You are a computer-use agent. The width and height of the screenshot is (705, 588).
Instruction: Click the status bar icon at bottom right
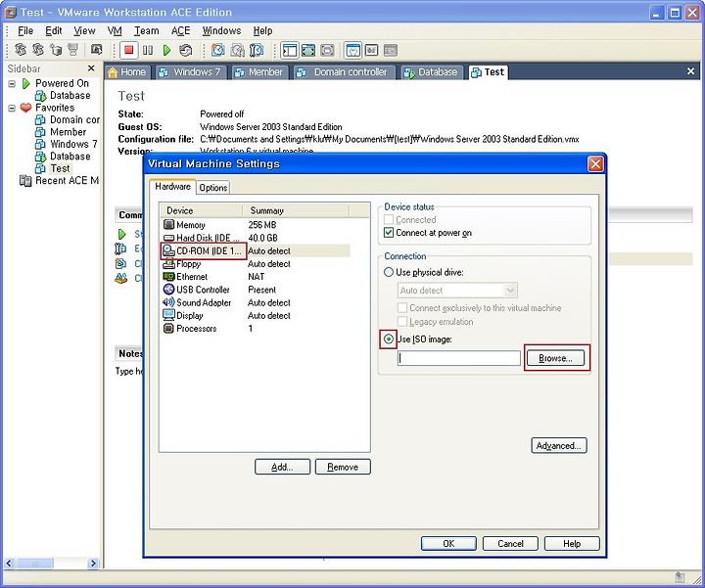(x=681, y=577)
